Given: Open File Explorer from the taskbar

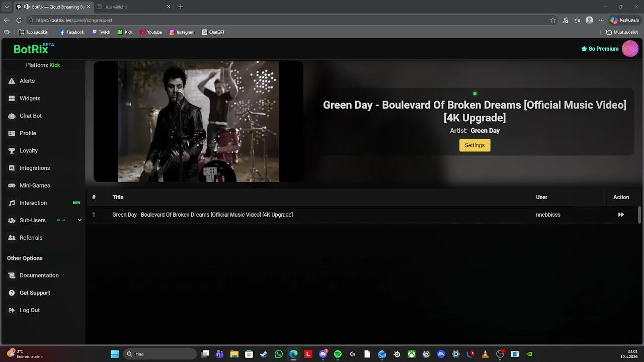Looking at the screenshot, I should click(x=234, y=354).
